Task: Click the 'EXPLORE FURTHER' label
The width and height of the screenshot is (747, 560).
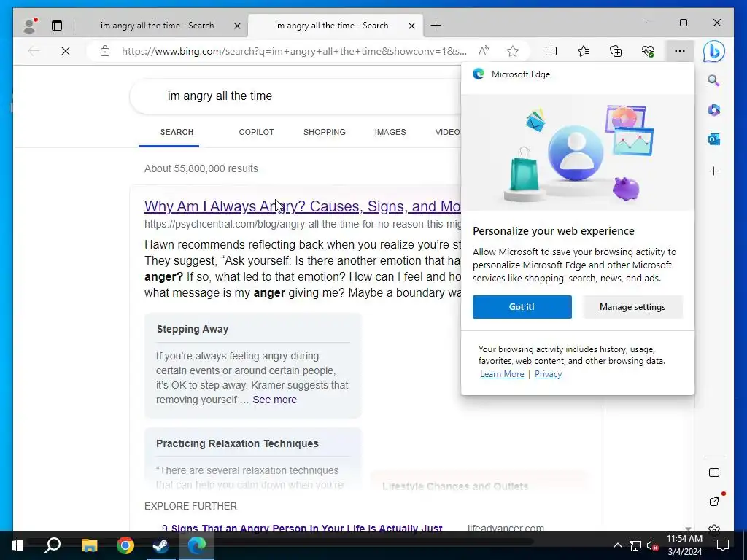Action: click(x=190, y=506)
